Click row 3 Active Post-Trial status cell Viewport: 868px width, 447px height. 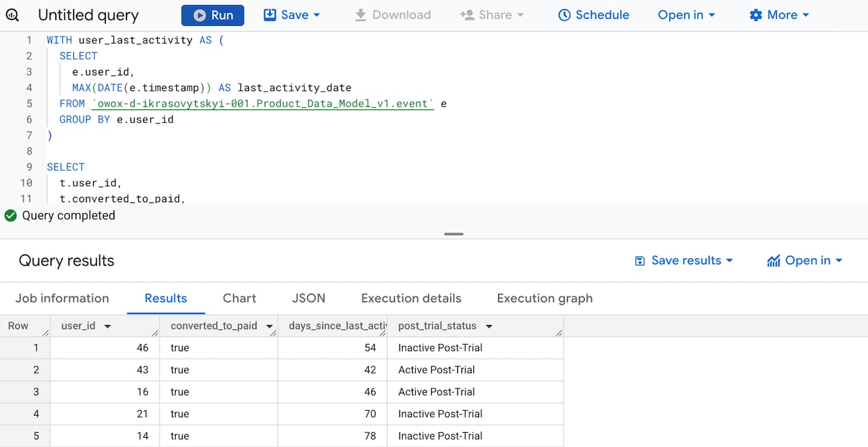click(475, 392)
